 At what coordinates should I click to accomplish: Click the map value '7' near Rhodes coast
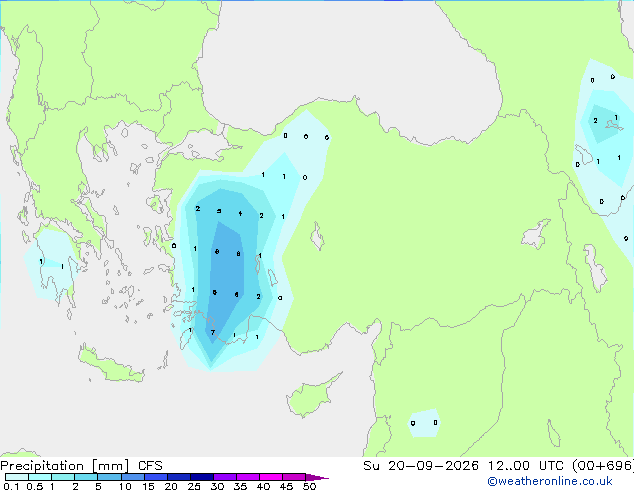point(213,333)
